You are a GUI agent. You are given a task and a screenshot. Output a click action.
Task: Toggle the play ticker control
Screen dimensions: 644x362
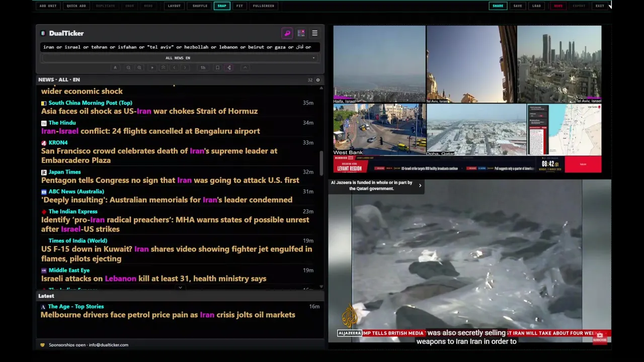[x=152, y=67]
